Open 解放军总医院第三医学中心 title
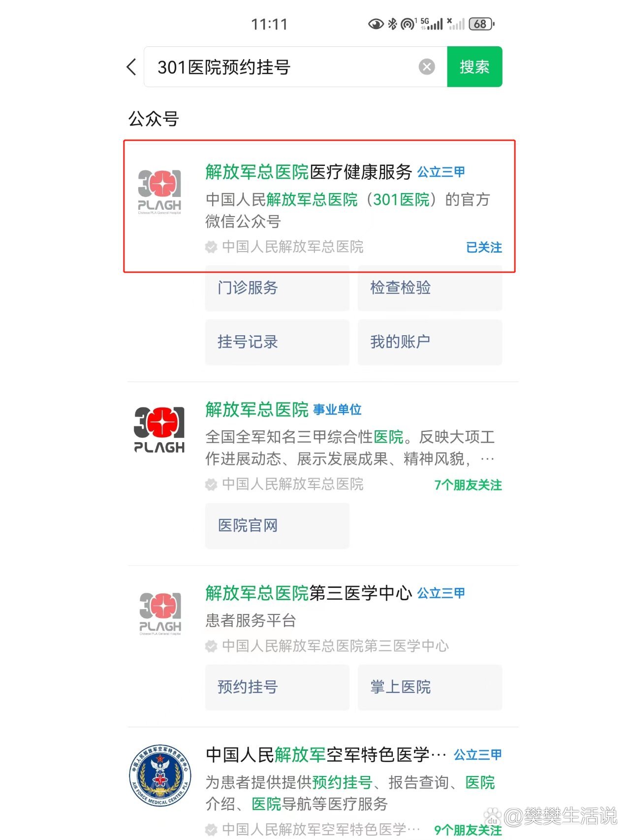The width and height of the screenshot is (630, 840). pos(309,593)
